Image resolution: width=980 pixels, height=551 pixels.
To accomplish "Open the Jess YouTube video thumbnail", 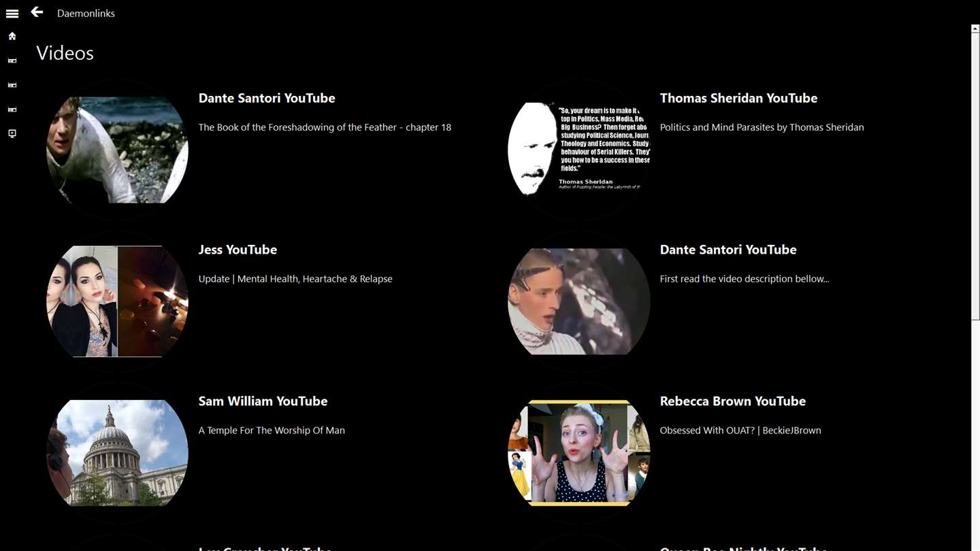I will (117, 301).
